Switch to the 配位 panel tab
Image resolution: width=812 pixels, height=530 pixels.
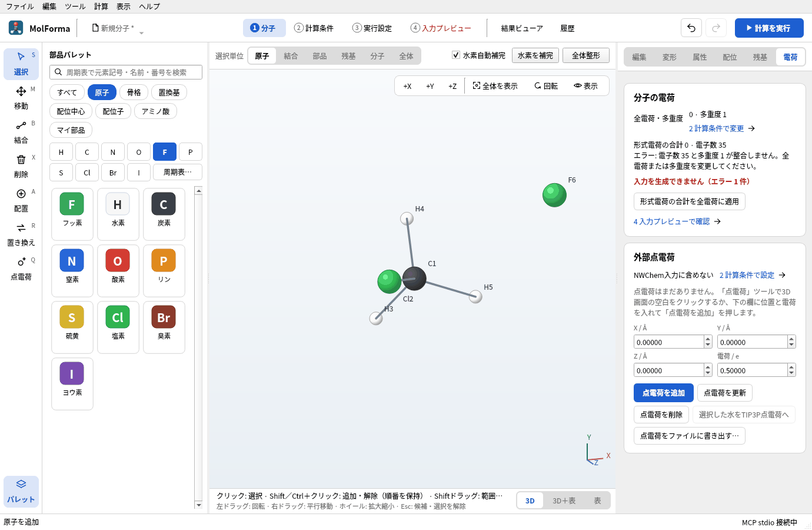(730, 57)
